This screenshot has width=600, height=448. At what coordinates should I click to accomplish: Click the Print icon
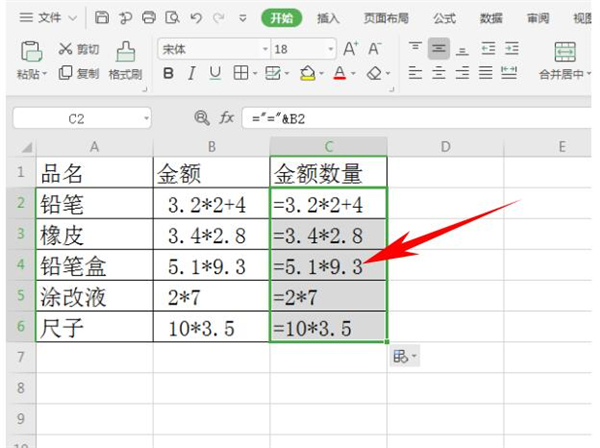click(x=149, y=18)
